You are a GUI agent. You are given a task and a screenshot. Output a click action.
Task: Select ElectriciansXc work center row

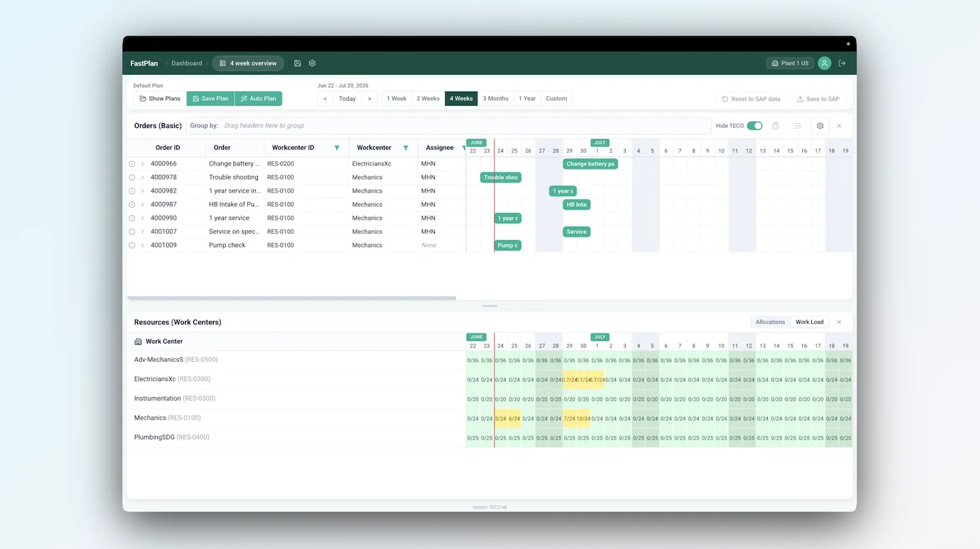coord(296,380)
